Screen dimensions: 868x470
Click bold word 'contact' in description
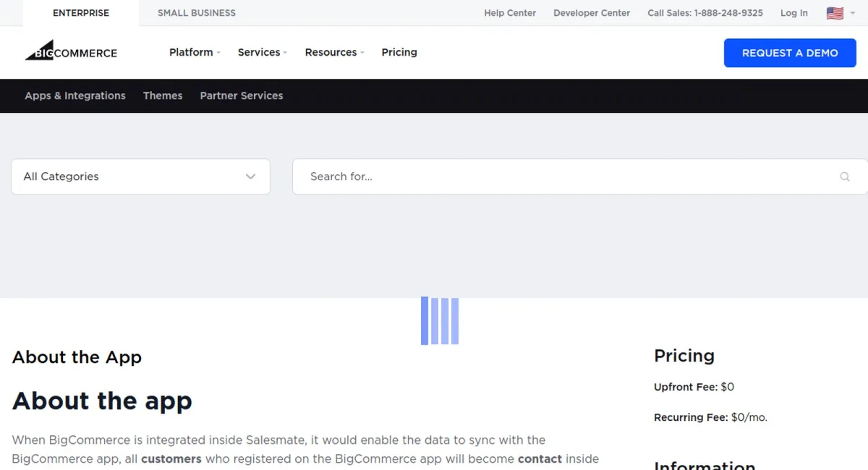coord(540,458)
